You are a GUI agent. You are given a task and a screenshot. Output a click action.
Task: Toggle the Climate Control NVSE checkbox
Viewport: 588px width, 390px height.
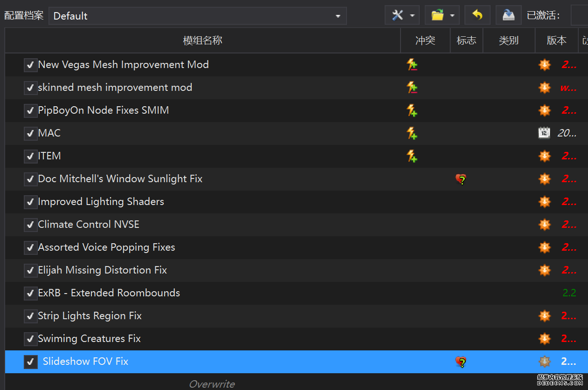pyautogui.click(x=30, y=225)
